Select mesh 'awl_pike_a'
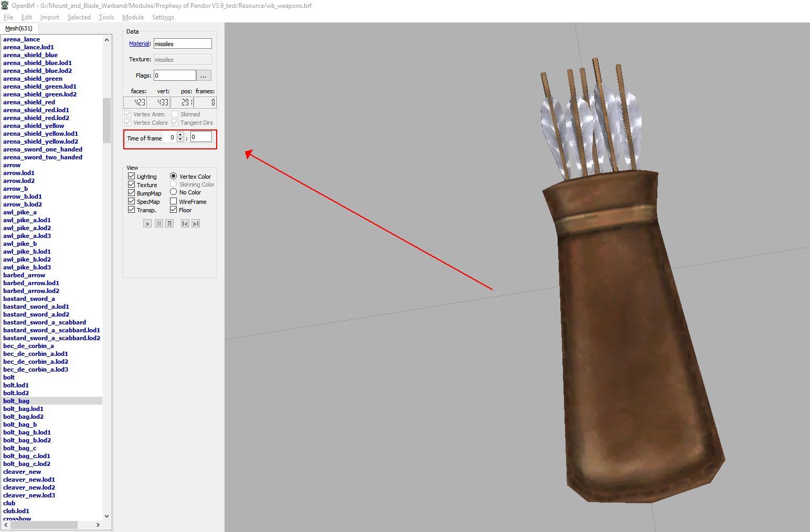810x532 pixels. click(20, 212)
